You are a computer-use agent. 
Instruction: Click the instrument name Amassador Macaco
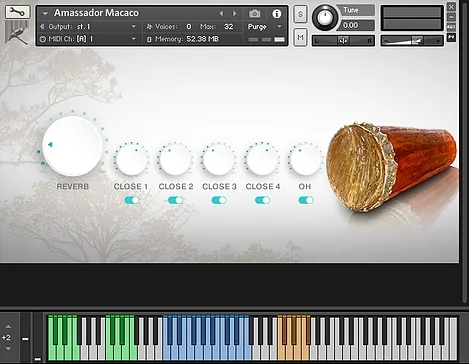[x=96, y=13]
